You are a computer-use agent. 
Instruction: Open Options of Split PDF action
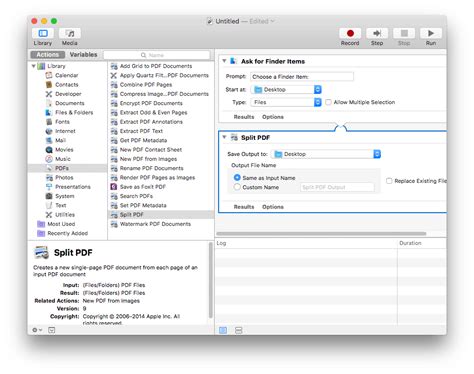(x=273, y=207)
